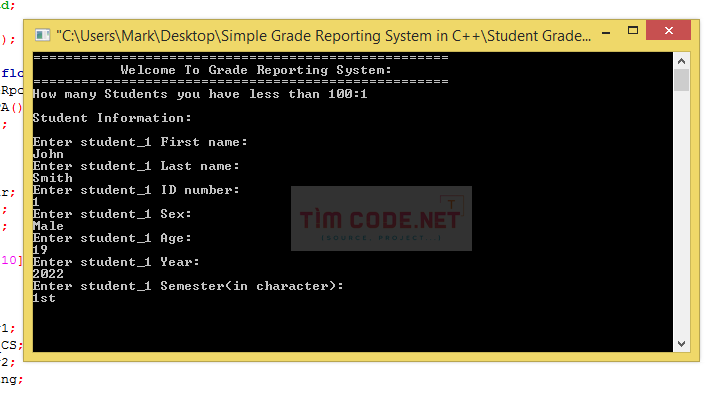Click the entered year value '2022'
Screen dimensions: 724x398
(x=48, y=274)
